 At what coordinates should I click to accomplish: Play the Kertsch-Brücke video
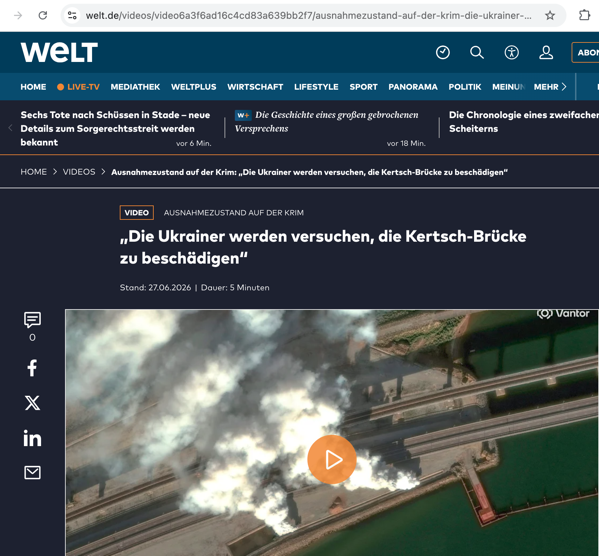click(x=332, y=459)
